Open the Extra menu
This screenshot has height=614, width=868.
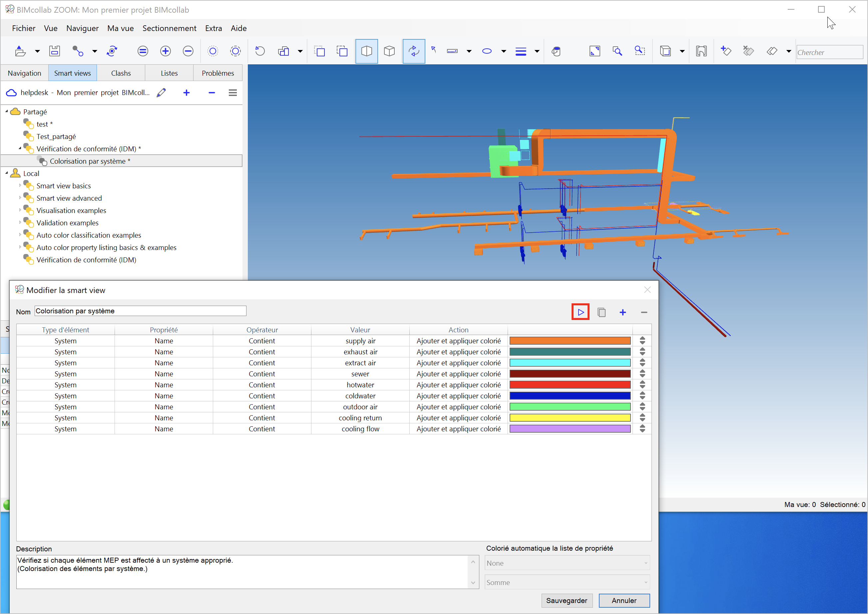214,28
